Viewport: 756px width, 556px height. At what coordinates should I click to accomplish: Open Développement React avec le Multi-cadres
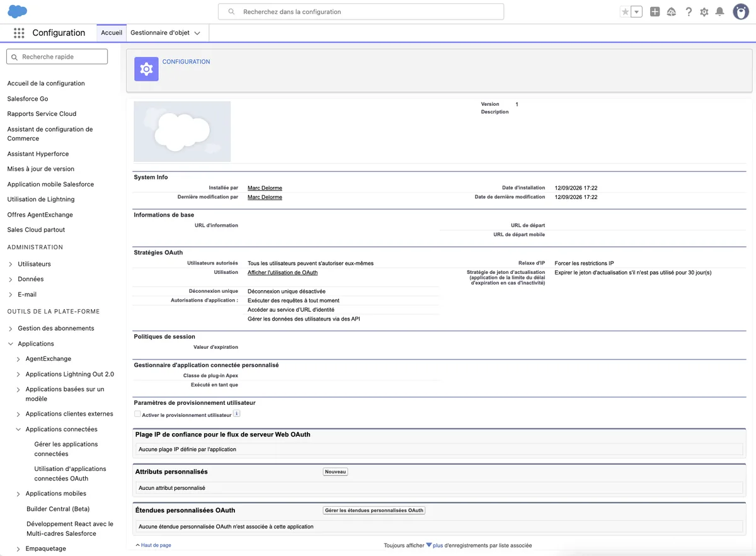(x=70, y=528)
